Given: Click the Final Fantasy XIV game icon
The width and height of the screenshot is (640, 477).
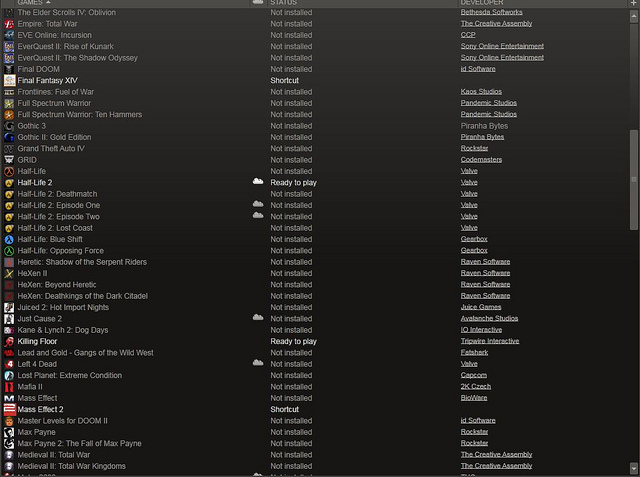Looking at the screenshot, I should (9, 80).
